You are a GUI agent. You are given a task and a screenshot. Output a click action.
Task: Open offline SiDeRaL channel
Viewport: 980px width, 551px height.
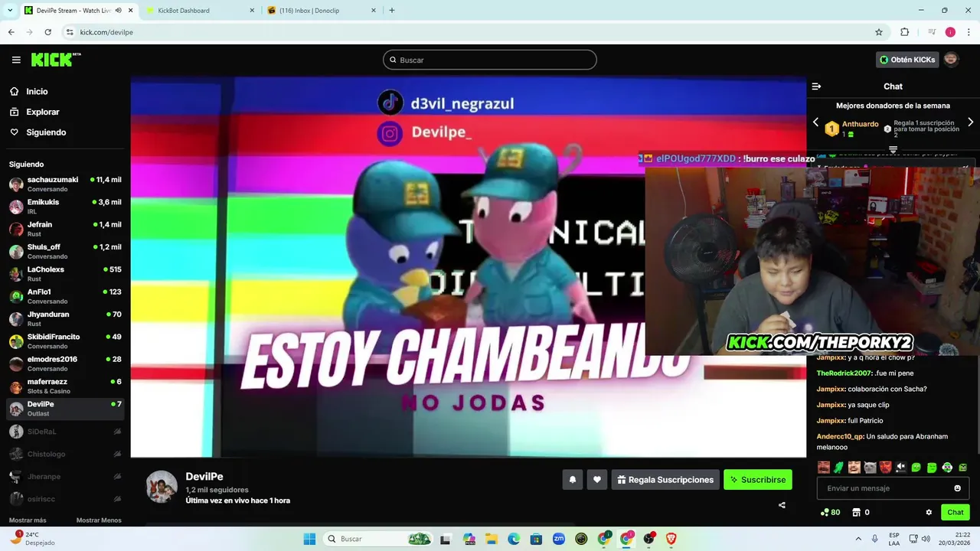tap(65, 432)
